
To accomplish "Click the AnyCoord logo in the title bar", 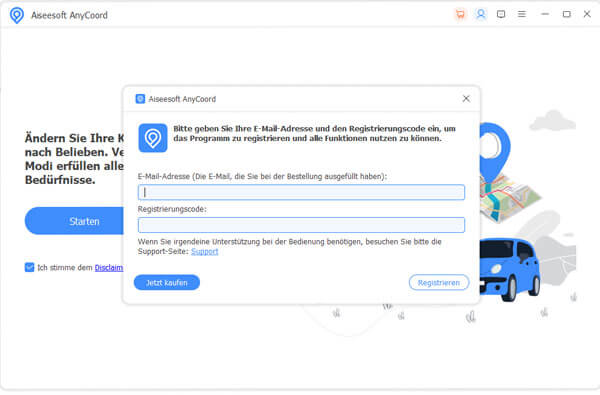I will pos(16,15).
